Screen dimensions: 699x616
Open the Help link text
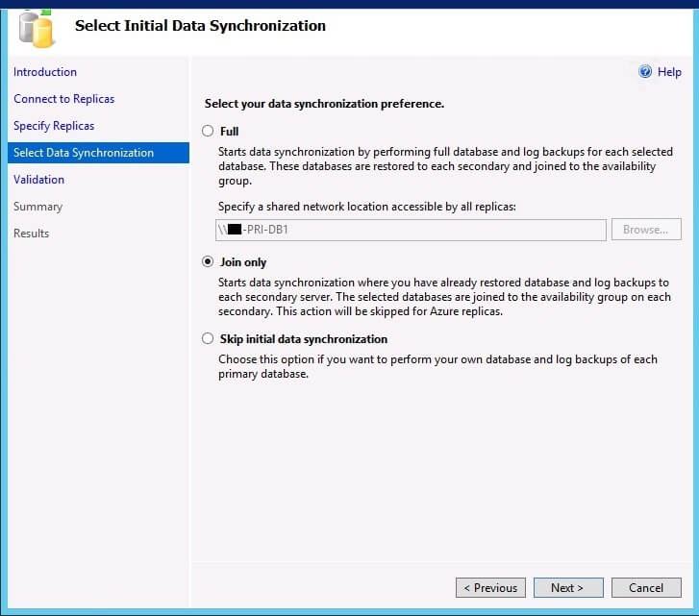pyautogui.click(x=669, y=72)
